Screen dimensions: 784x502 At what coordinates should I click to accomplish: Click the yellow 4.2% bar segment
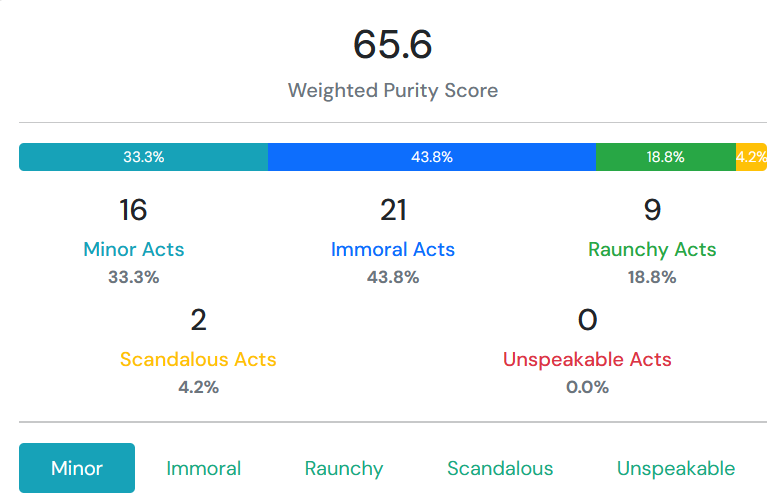pos(752,157)
